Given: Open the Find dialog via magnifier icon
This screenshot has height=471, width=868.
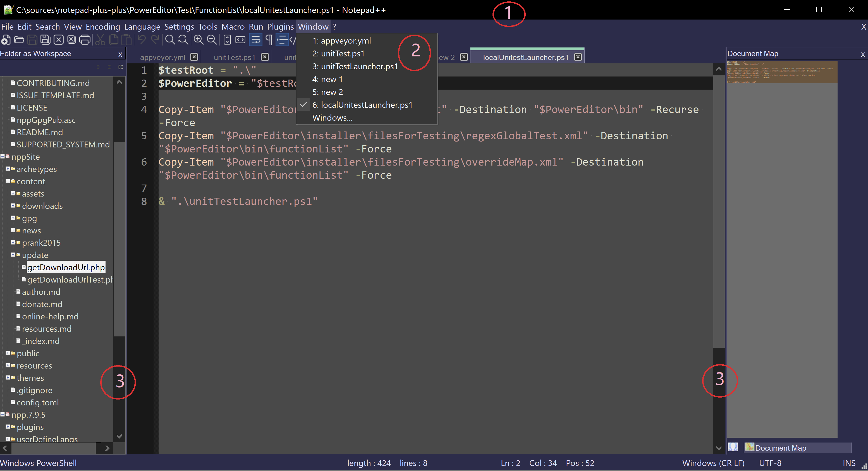Looking at the screenshot, I should (x=170, y=39).
